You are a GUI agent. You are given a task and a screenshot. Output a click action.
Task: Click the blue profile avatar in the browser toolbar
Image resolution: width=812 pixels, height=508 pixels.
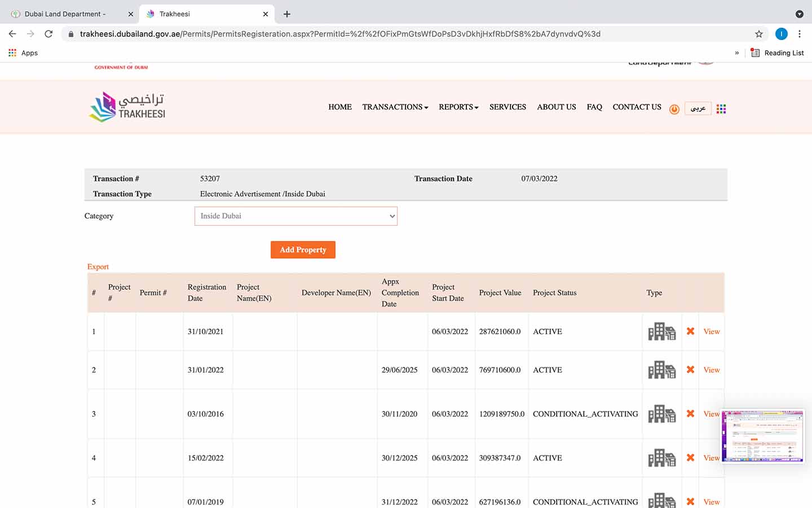coord(781,34)
